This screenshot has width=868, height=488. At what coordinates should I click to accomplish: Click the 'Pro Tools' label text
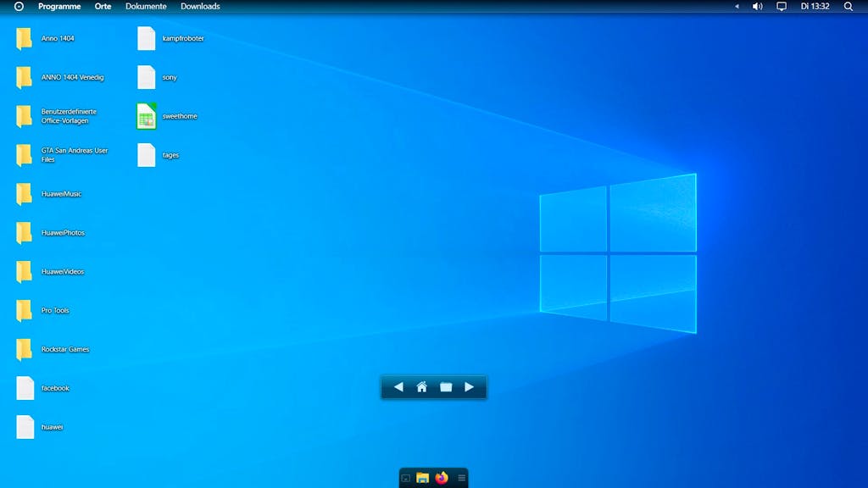55,310
